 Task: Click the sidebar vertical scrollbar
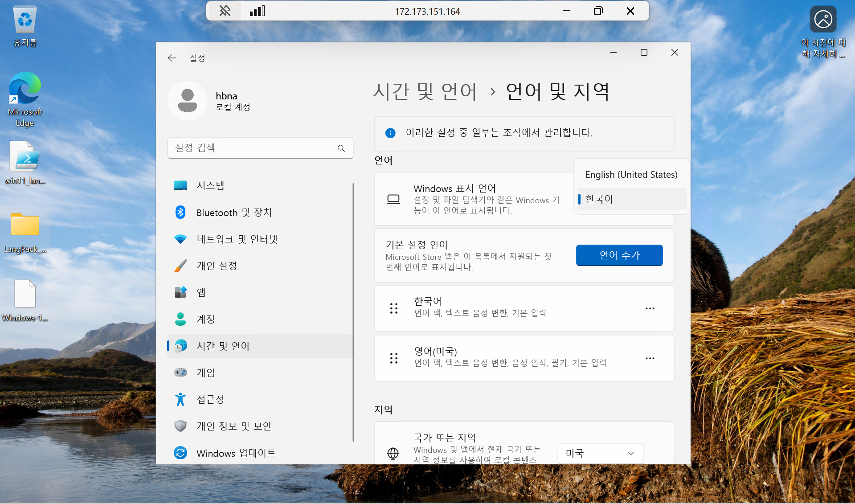353,312
